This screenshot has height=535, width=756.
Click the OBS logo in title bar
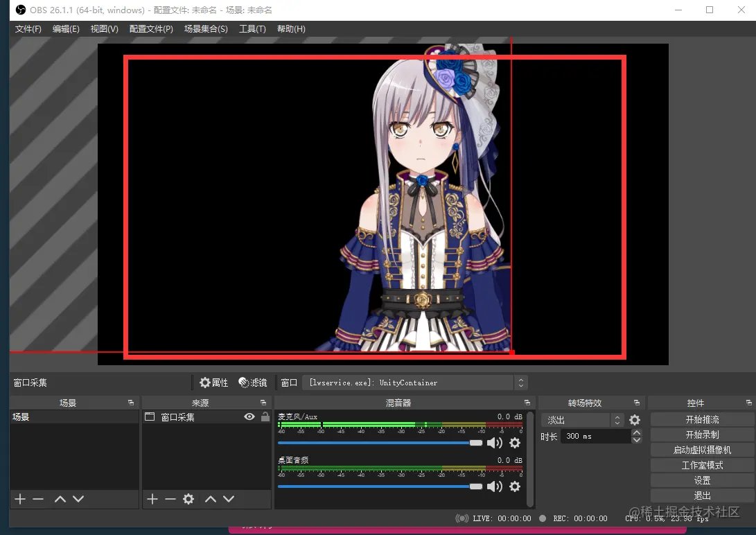21,10
